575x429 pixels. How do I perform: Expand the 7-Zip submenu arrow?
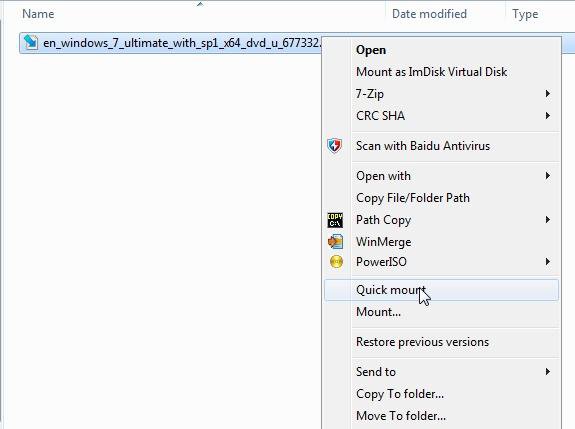click(547, 94)
